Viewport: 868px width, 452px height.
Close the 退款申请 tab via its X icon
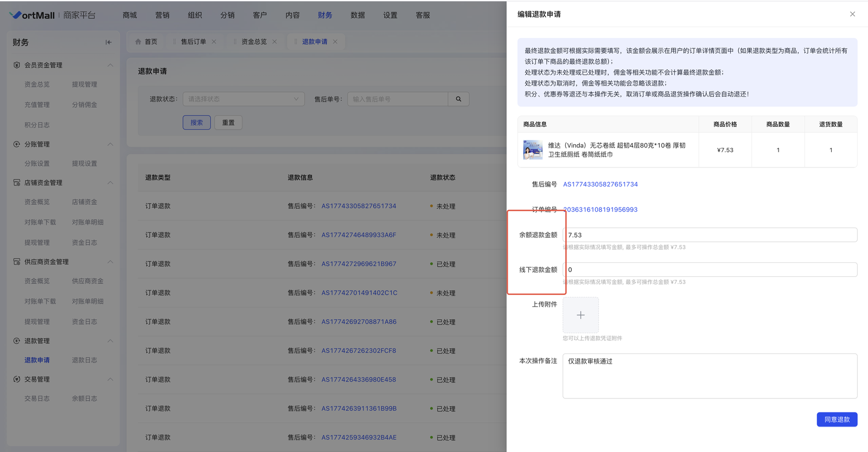tap(335, 42)
